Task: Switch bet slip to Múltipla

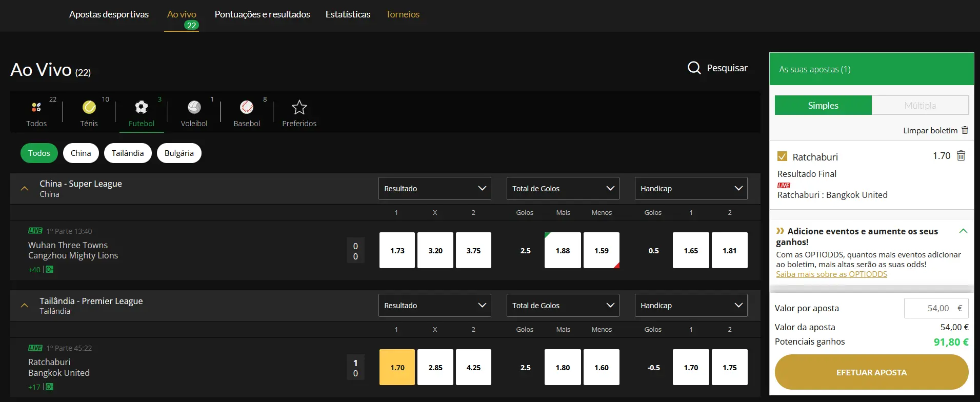Action: click(x=920, y=105)
